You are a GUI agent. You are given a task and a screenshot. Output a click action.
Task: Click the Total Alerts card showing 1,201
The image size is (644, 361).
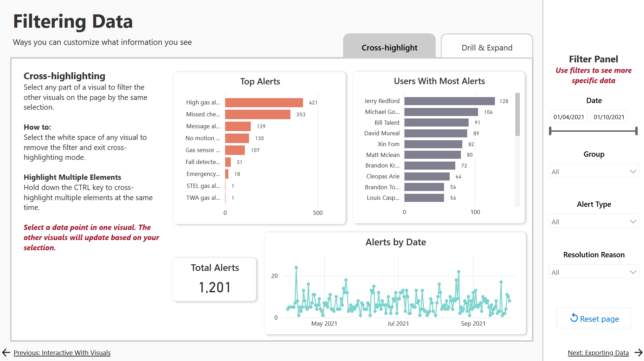pyautogui.click(x=215, y=279)
